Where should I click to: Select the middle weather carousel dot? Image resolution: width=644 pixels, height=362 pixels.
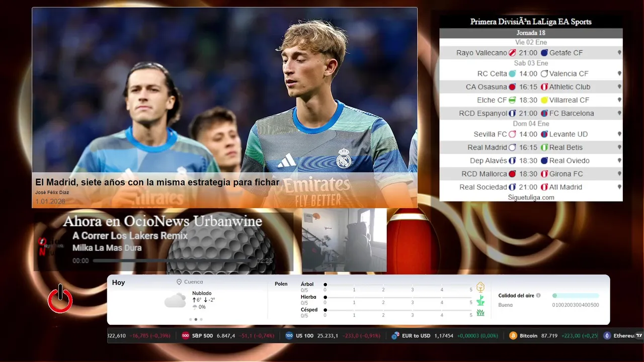(x=196, y=319)
